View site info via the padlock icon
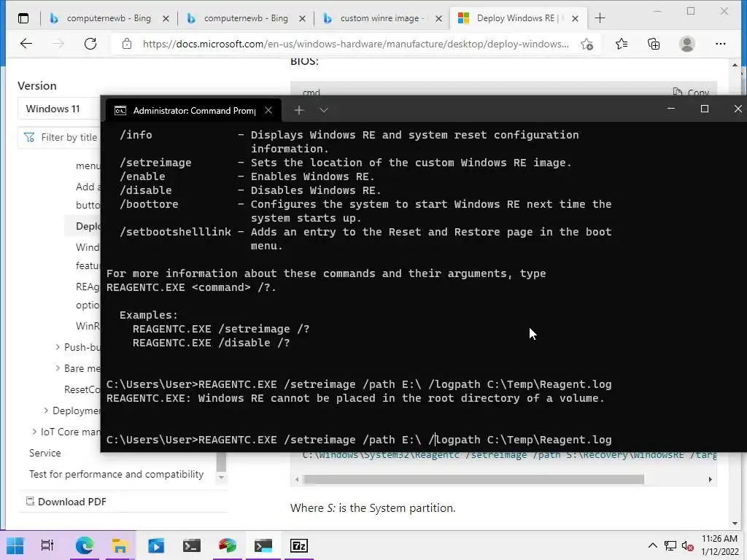 [x=127, y=44]
